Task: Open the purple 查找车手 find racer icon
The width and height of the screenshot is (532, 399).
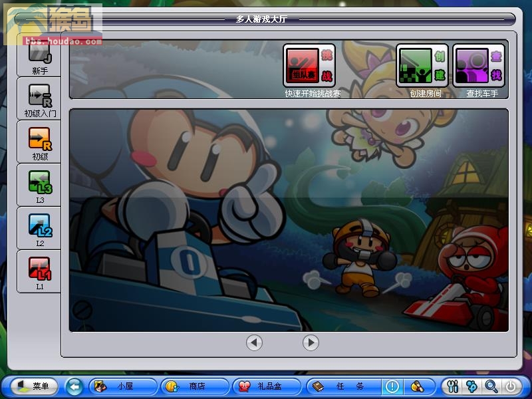Action: [x=479, y=66]
